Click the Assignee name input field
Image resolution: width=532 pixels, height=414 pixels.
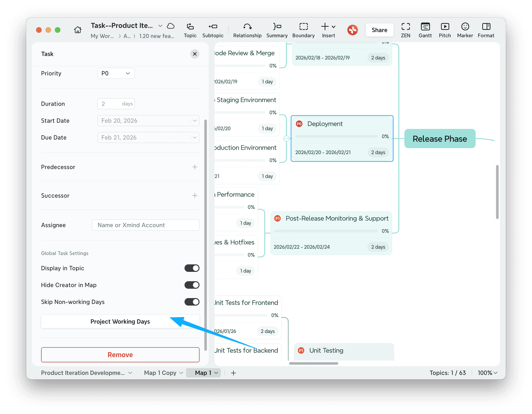point(145,225)
